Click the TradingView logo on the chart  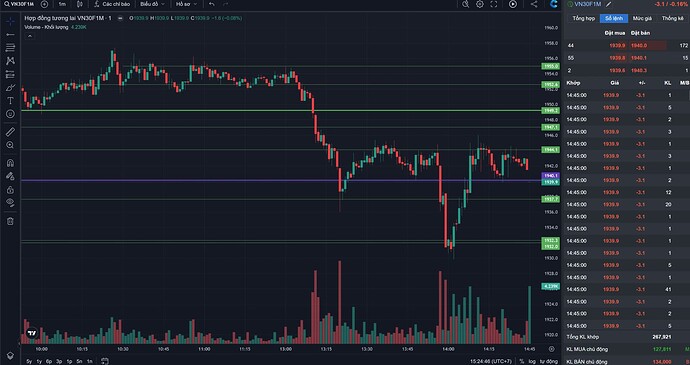[x=31, y=333]
